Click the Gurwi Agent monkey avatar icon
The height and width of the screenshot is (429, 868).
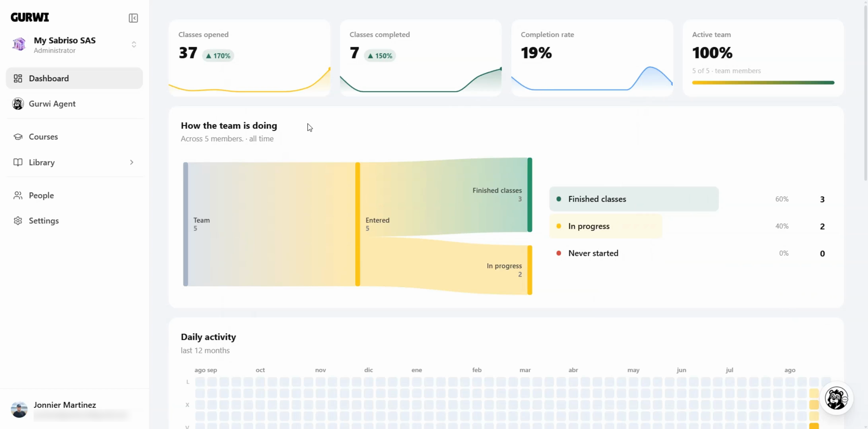(x=18, y=104)
